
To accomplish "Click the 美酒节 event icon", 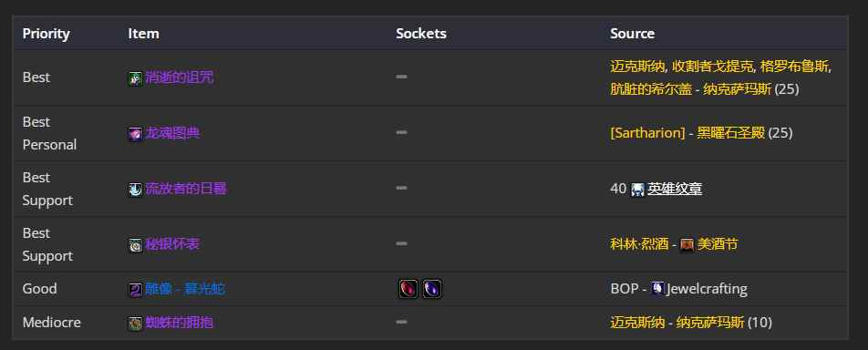I will click(687, 245).
